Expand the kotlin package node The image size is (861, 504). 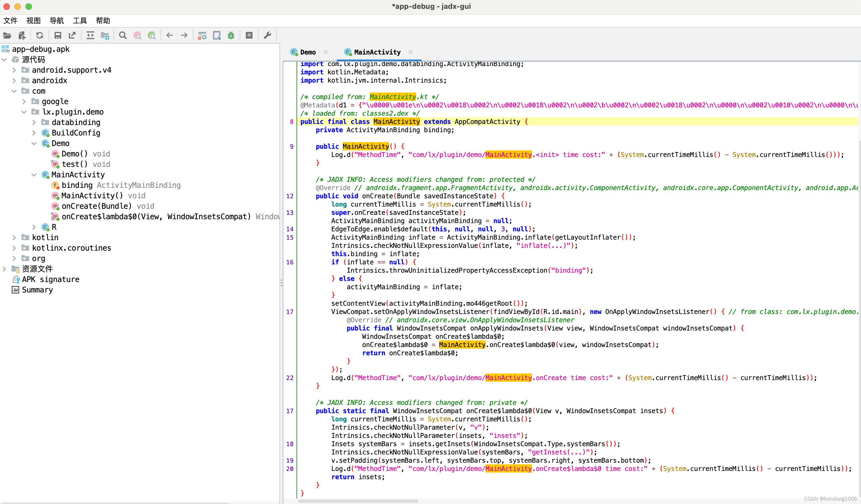point(14,238)
